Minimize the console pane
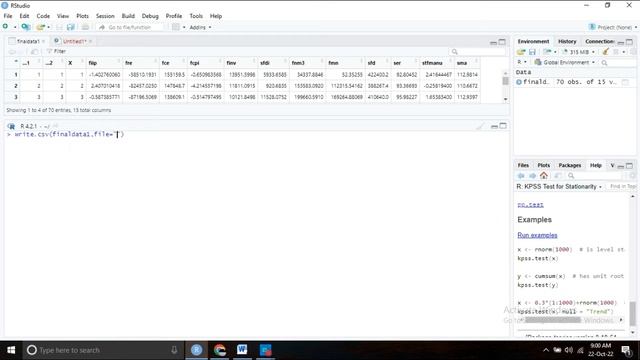Image resolution: width=640 pixels, height=360 pixels. [494, 126]
